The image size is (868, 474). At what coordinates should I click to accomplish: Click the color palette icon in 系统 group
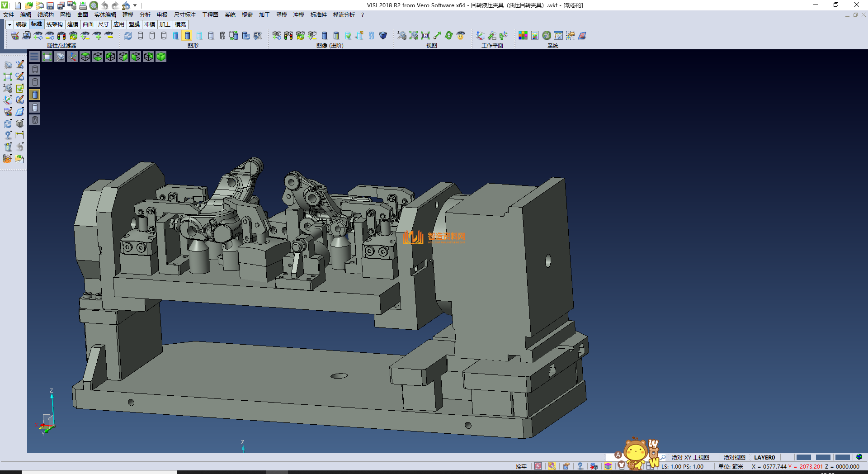click(x=523, y=36)
